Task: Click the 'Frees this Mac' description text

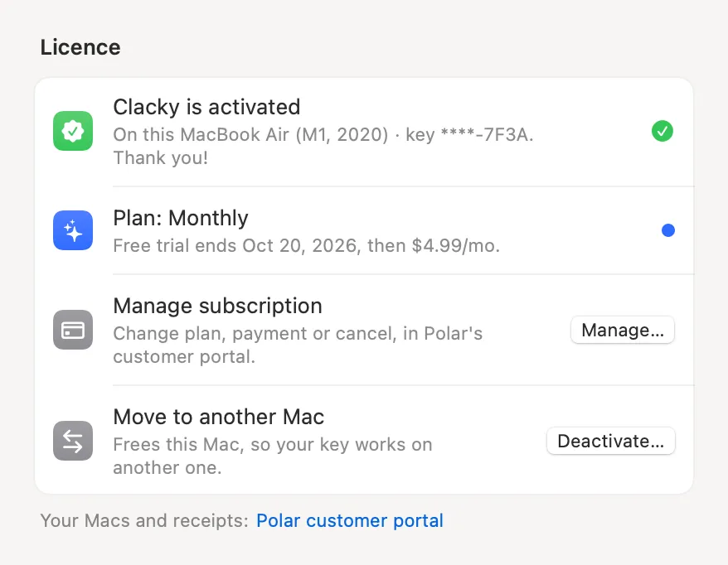Action: pyautogui.click(x=273, y=456)
